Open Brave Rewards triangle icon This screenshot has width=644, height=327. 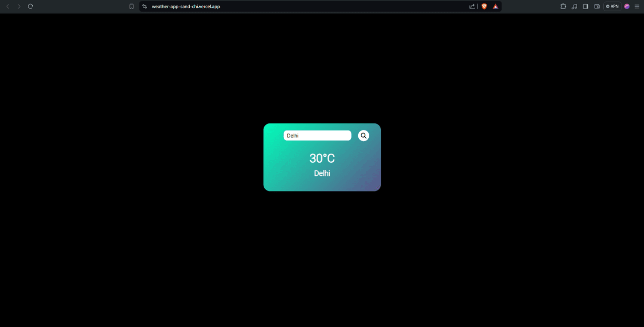496,7
